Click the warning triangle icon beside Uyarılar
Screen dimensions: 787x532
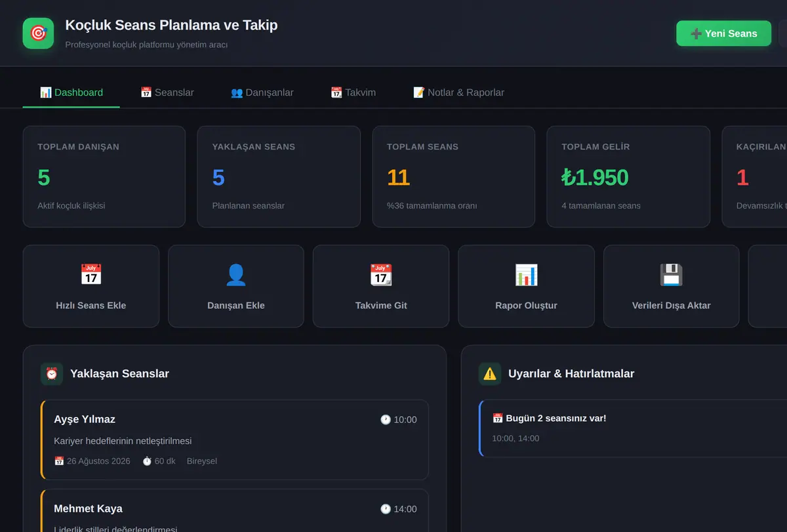(490, 374)
